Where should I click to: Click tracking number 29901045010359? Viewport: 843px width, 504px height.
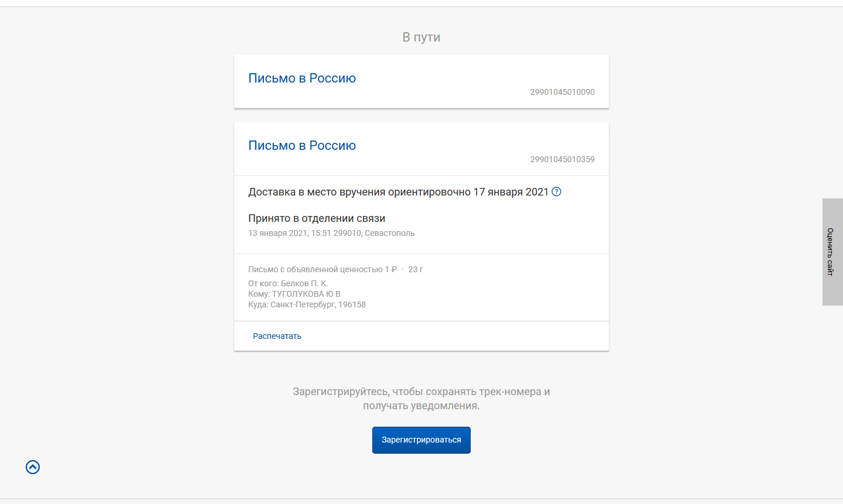coord(562,159)
